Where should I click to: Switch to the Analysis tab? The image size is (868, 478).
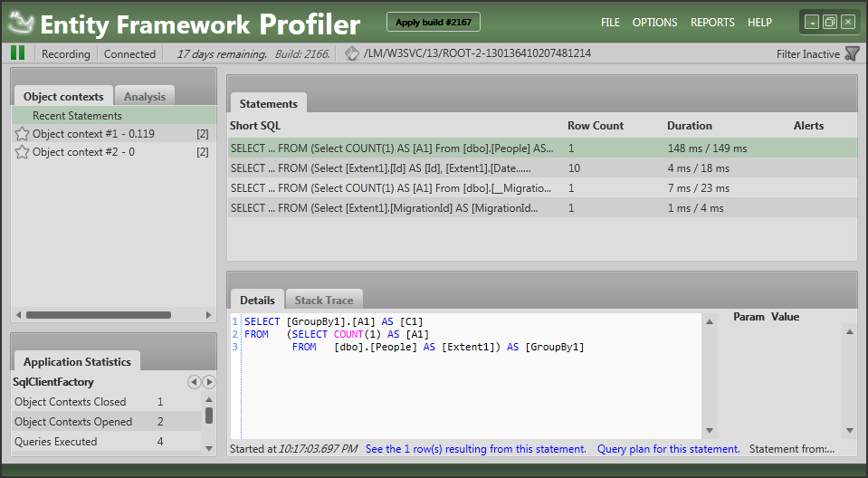click(x=145, y=97)
